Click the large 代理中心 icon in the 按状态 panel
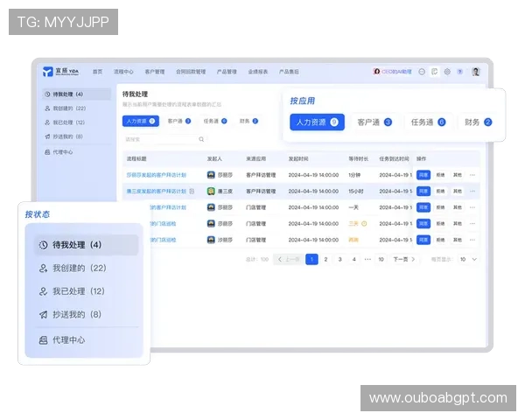This screenshot has height=420, width=525. (43, 340)
